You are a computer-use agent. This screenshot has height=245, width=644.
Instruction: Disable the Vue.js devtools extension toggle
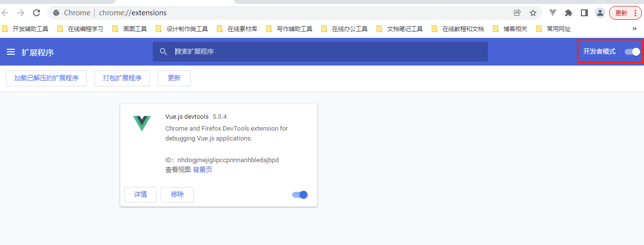coord(300,195)
